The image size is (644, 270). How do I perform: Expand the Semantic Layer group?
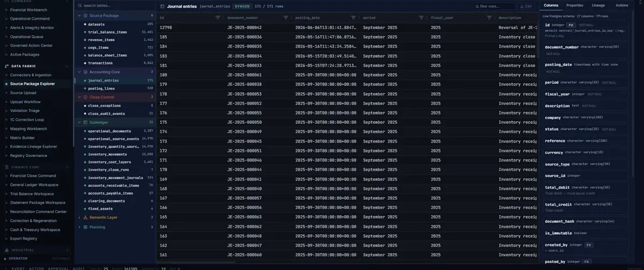click(79, 217)
